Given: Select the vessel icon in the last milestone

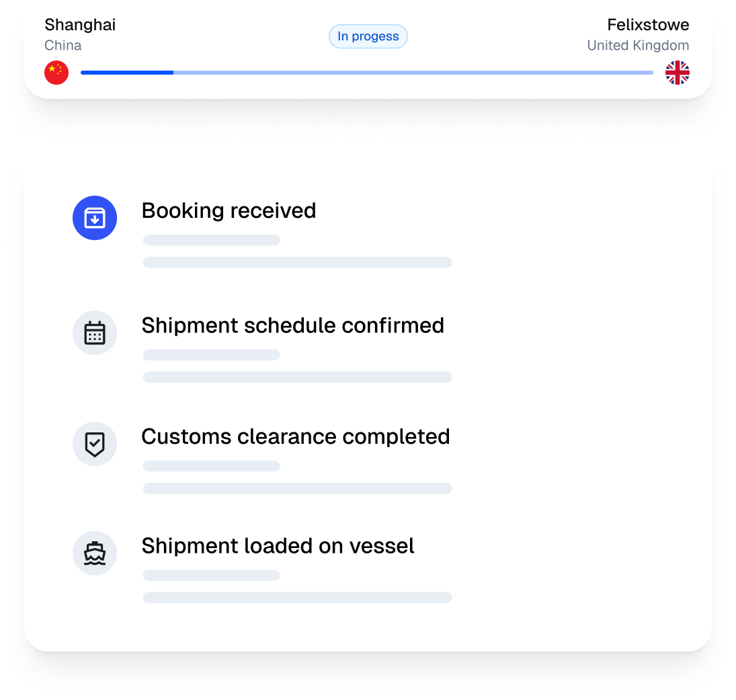Looking at the screenshot, I should point(95,553).
